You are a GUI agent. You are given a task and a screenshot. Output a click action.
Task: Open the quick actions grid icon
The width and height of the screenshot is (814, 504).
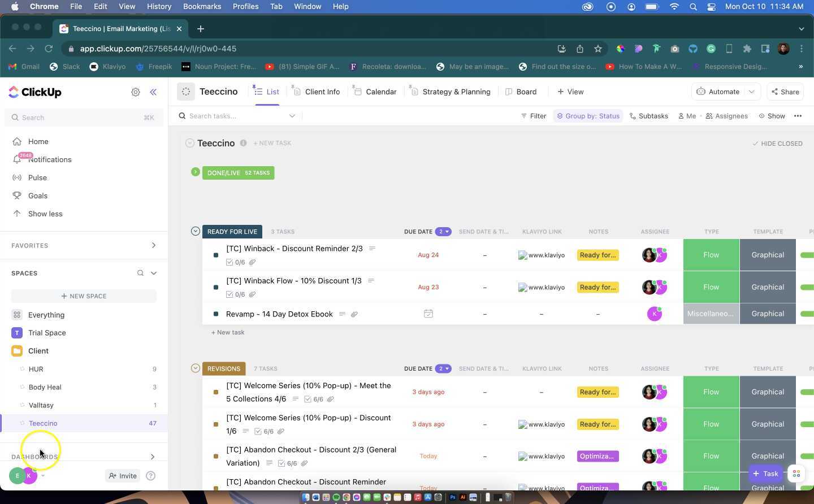796,474
